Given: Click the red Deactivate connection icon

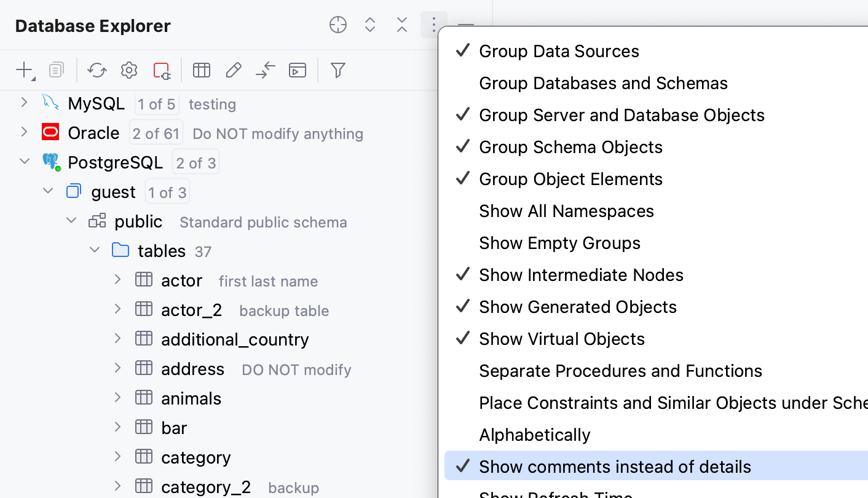Looking at the screenshot, I should [x=162, y=70].
